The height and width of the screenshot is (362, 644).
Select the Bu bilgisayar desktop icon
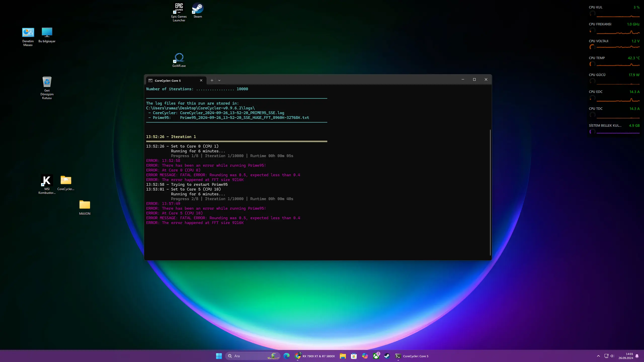(47, 35)
